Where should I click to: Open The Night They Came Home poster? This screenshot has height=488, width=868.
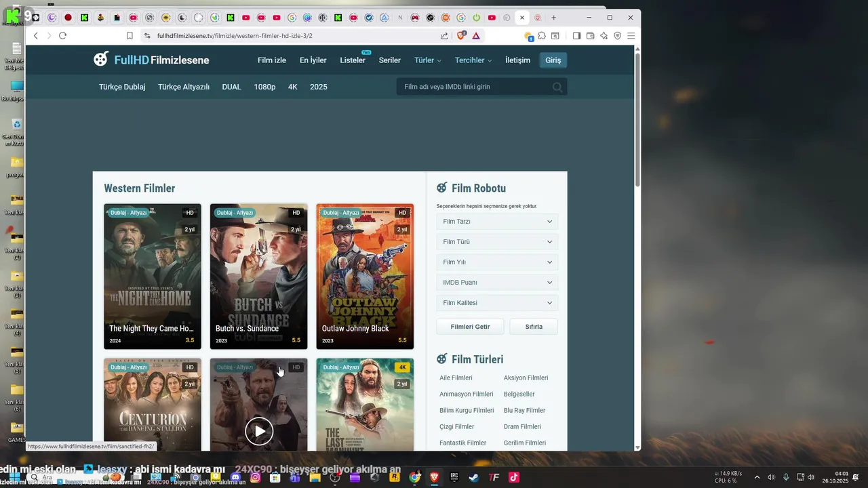pos(153,277)
